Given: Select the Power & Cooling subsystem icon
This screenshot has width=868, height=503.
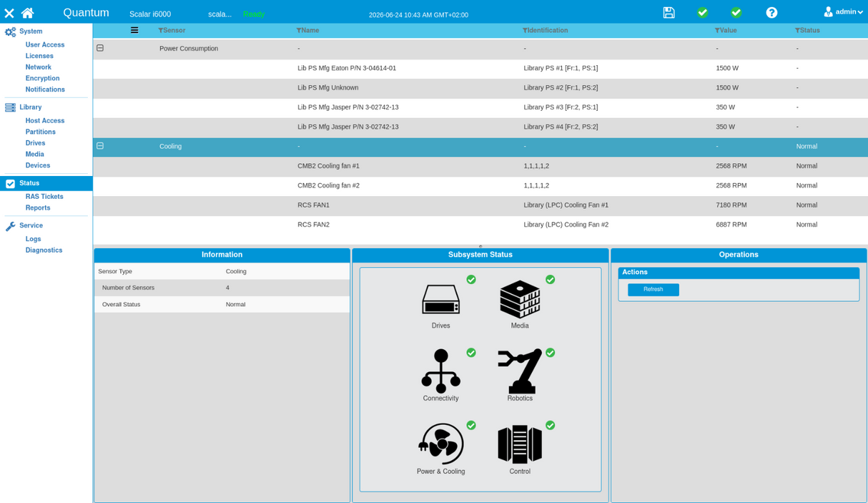Looking at the screenshot, I should click(x=441, y=444).
